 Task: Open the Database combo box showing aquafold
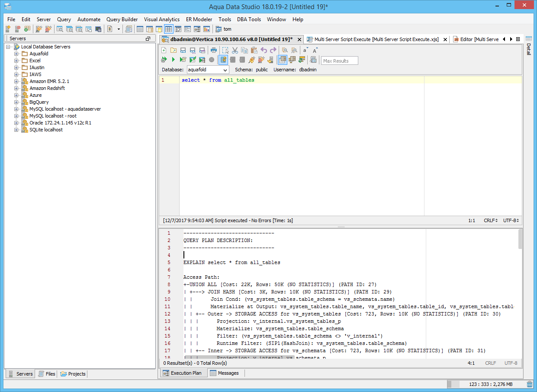click(208, 70)
